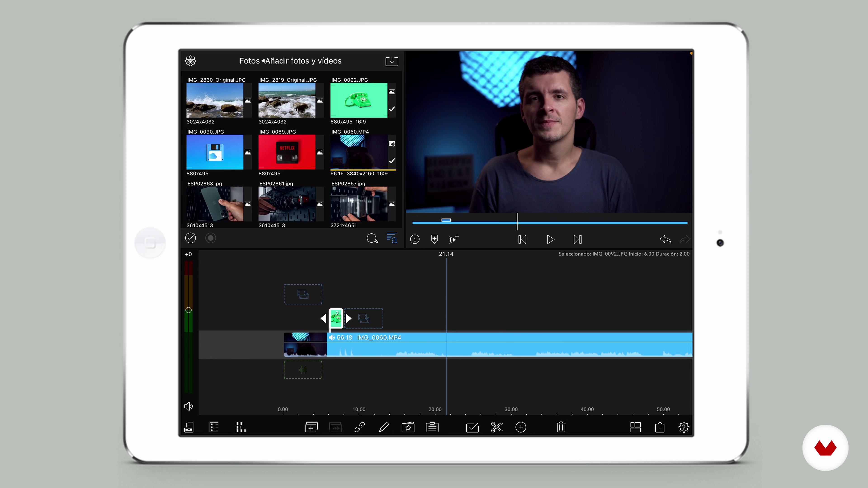Screen dimensions: 868x488
Task: Open the share/export icon
Action: (x=659, y=427)
